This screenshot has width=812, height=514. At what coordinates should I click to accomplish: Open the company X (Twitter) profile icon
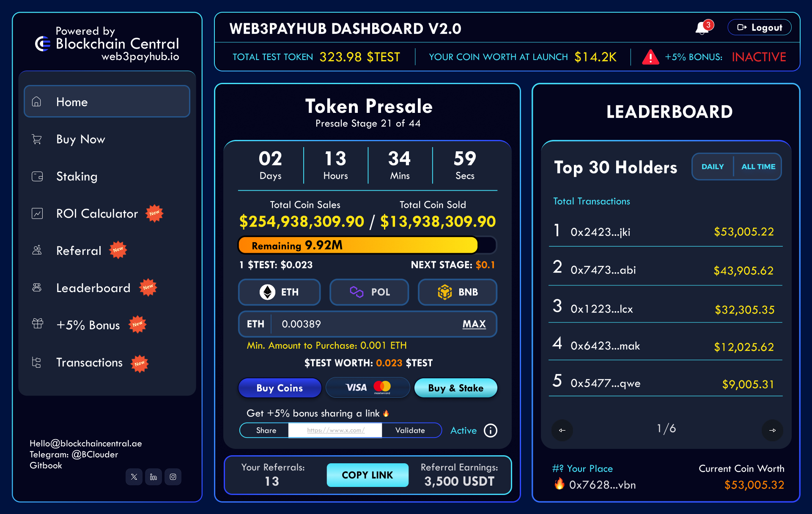click(134, 477)
